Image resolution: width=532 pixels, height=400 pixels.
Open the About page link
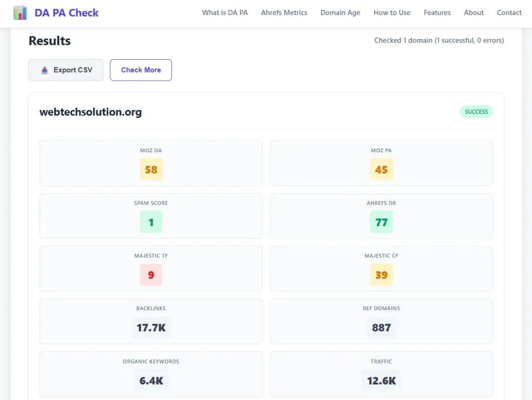[x=474, y=12]
